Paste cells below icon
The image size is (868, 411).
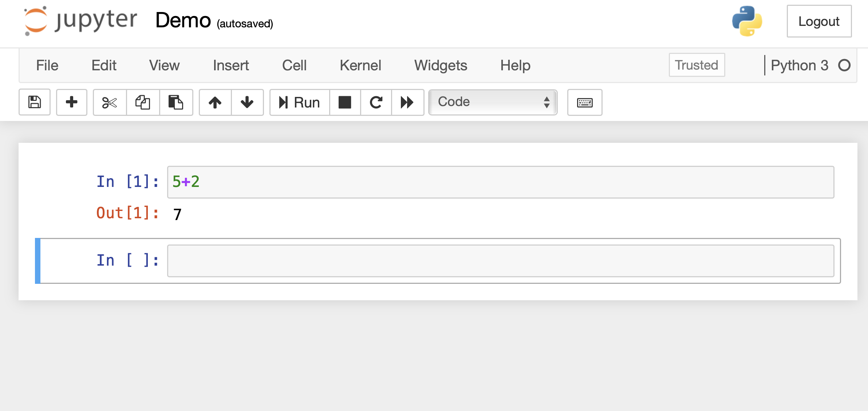(x=176, y=102)
